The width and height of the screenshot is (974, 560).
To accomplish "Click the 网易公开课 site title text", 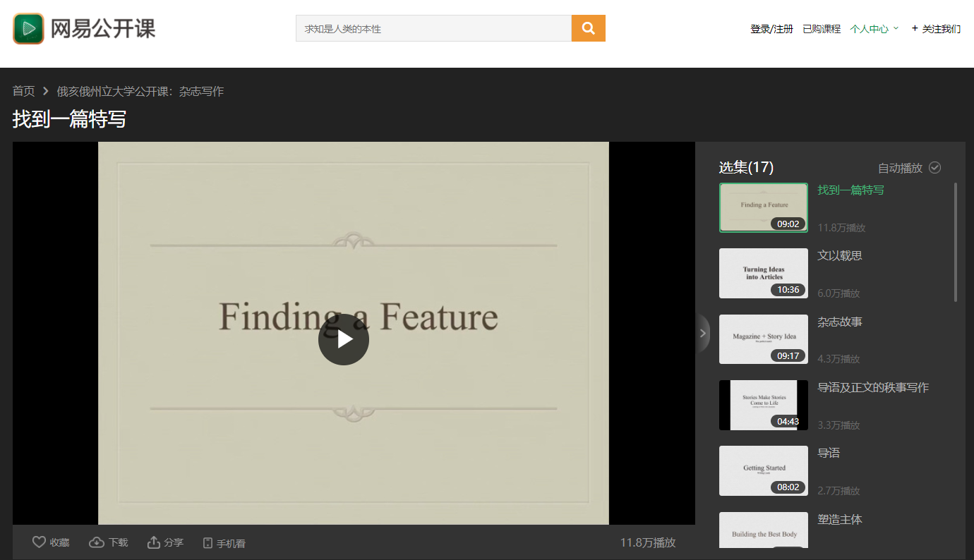I will [x=103, y=28].
